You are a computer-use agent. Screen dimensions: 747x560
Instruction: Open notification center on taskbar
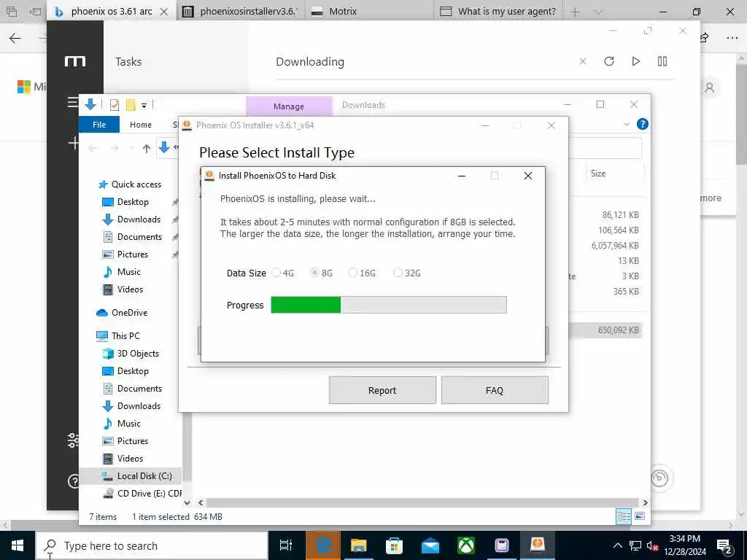[724, 545]
